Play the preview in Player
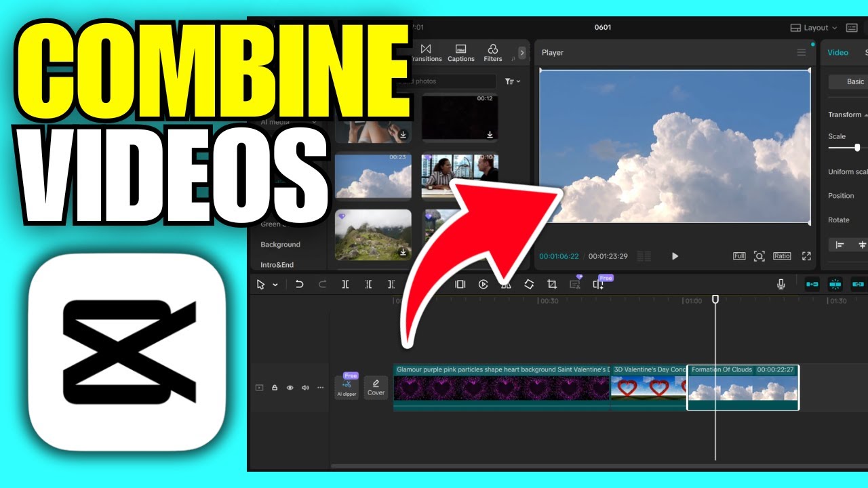 (675, 256)
